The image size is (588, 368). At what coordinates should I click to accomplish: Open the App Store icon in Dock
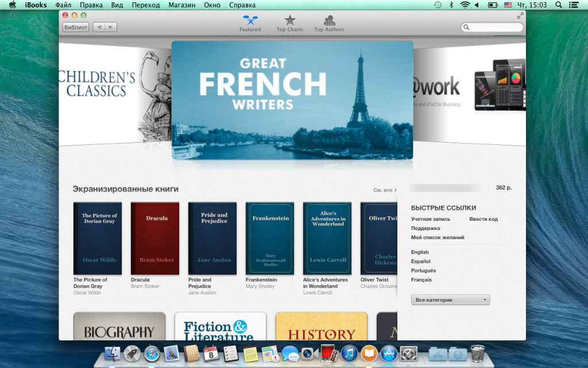[389, 354]
